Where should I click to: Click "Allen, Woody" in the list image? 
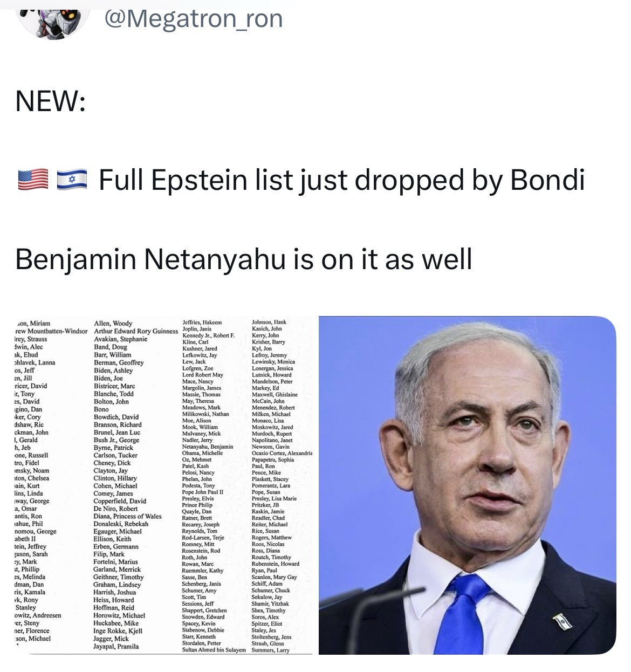click(113, 324)
